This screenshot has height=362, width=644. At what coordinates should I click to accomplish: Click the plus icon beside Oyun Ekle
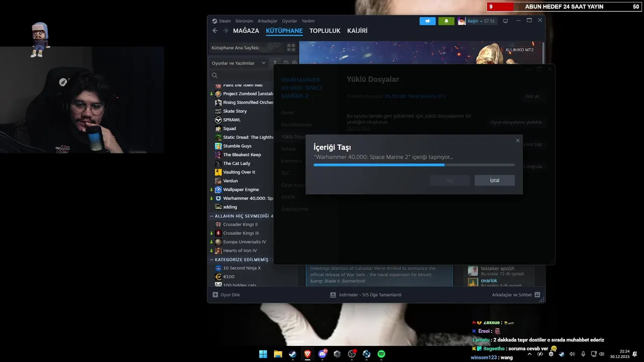click(x=215, y=295)
